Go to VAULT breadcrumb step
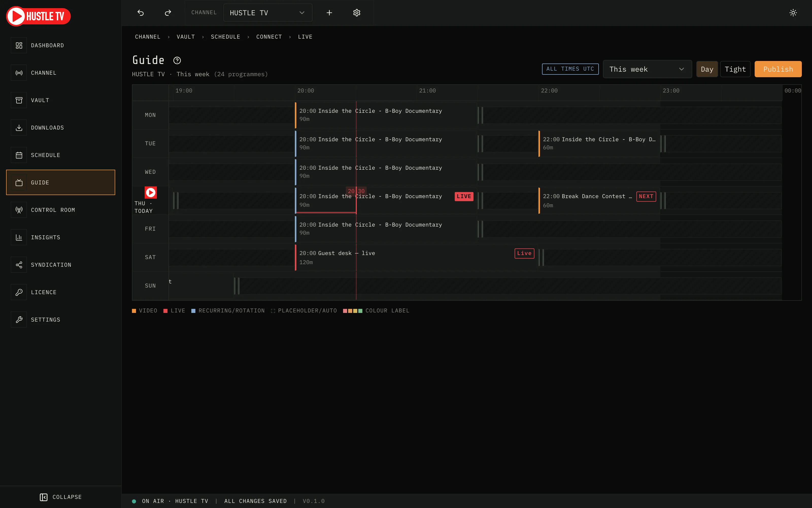 click(x=186, y=37)
